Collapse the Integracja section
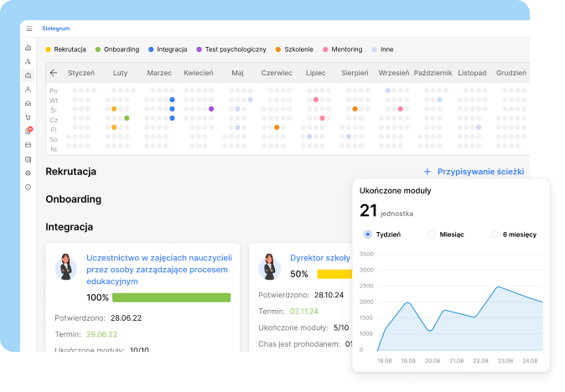 coord(69,227)
